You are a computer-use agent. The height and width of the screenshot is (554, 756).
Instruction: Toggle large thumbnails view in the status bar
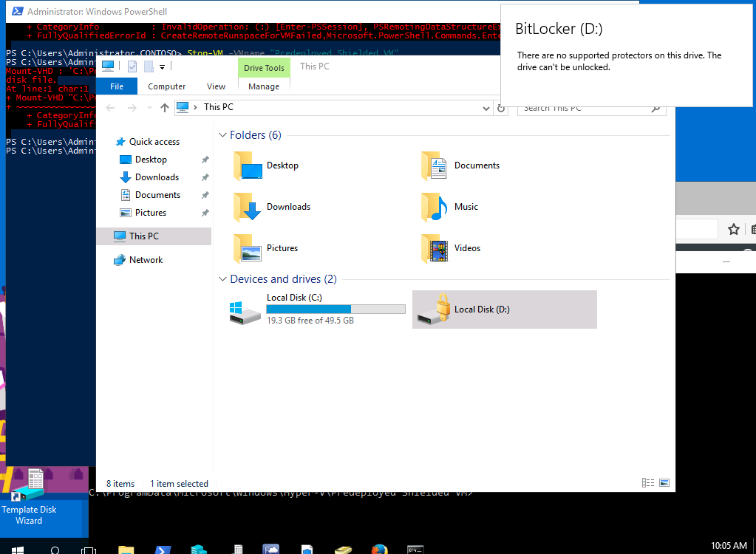664,482
